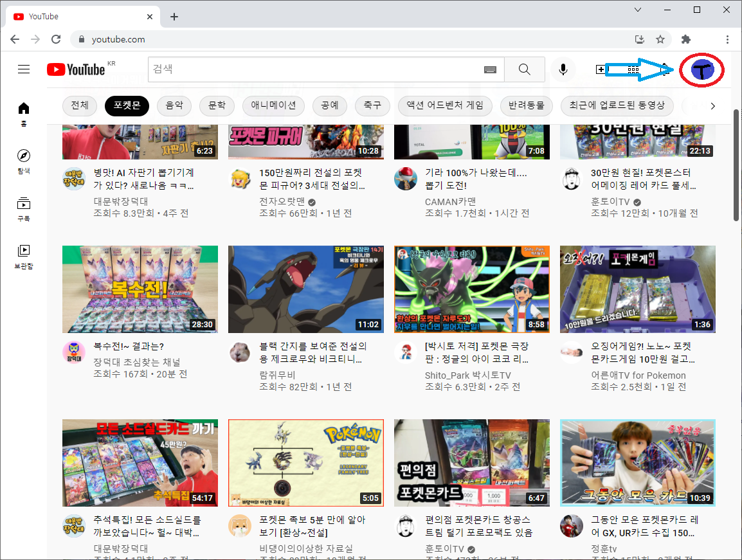Open the 1:36 포켓몬게임 thumbnail
The width and height of the screenshot is (742, 560).
[637, 289]
